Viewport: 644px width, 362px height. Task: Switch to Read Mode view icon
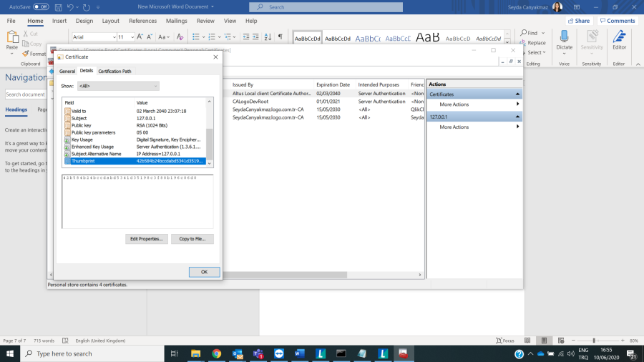pos(527,341)
